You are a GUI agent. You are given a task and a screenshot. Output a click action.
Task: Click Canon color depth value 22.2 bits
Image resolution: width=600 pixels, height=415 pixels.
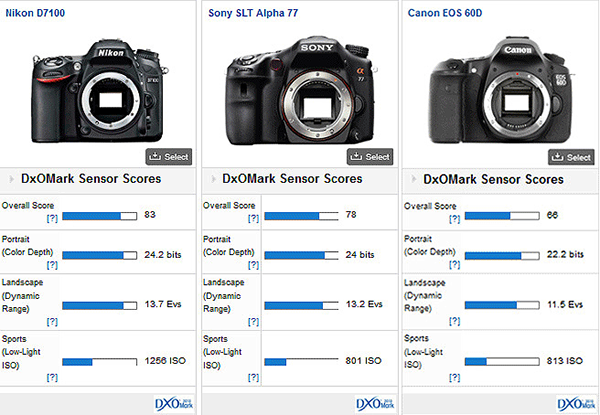(x=565, y=254)
